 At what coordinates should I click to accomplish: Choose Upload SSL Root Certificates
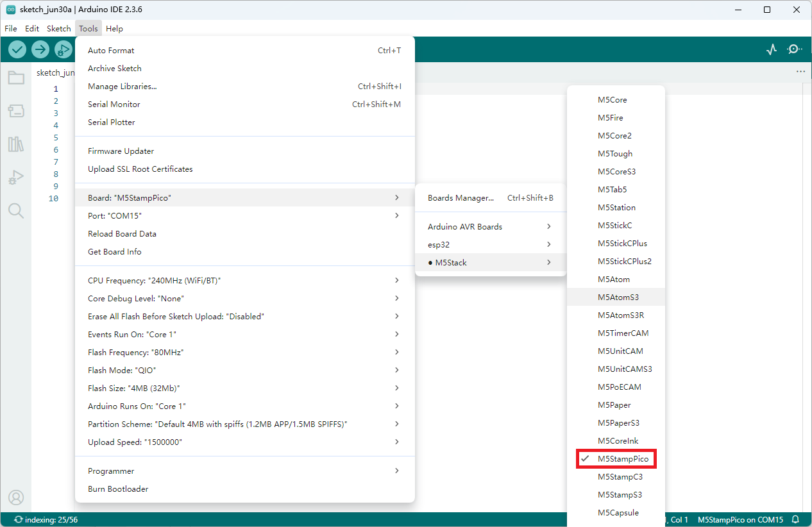(245, 169)
